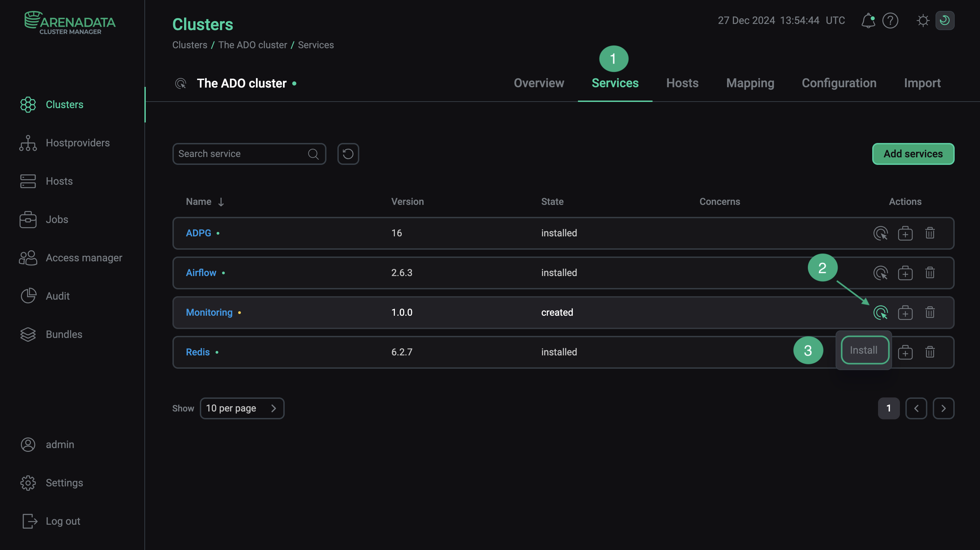The width and height of the screenshot is (980, 550).
Task: Delete the Monitoring service
Action: [930, 312]
